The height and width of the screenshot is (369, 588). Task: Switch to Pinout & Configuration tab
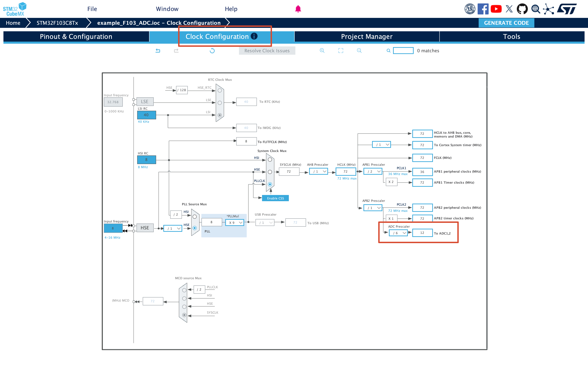[76, 37]
